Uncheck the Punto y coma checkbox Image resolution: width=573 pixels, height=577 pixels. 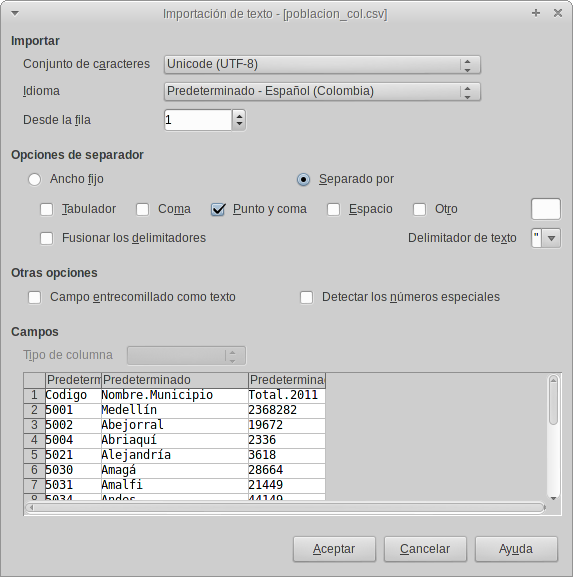click(218, 209)
